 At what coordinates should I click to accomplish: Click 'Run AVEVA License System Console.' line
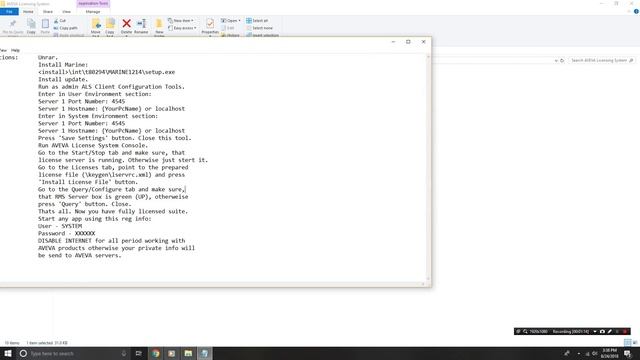(x=93, y=145)
